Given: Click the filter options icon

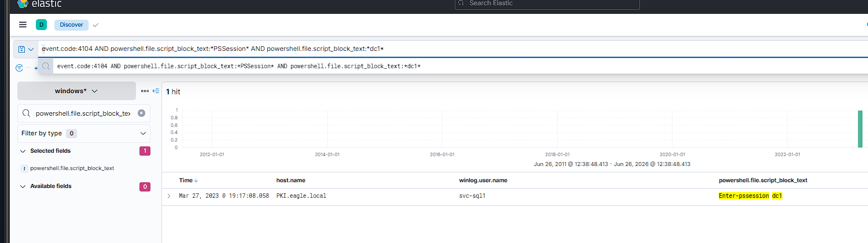Looking at the screenshot, I should [19, 68].
